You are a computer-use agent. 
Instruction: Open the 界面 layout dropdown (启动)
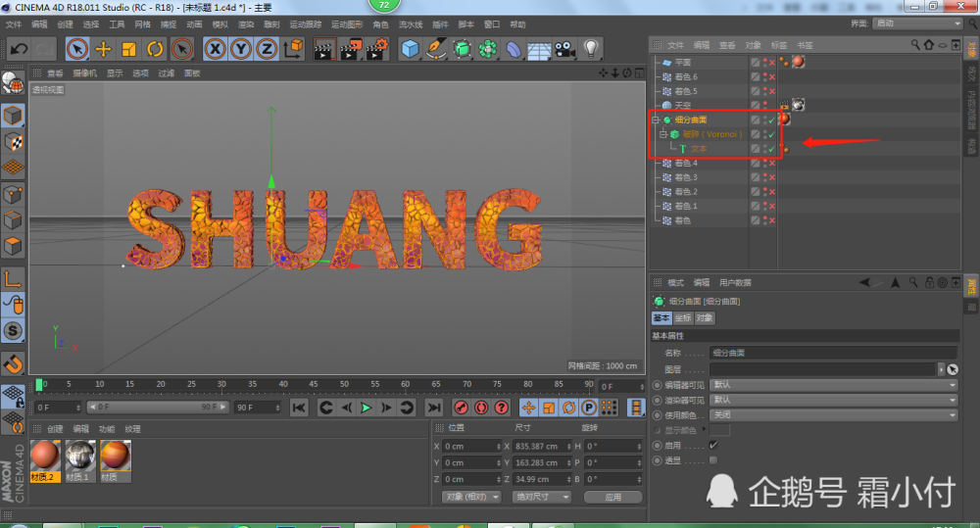click(x=917, y=24)
